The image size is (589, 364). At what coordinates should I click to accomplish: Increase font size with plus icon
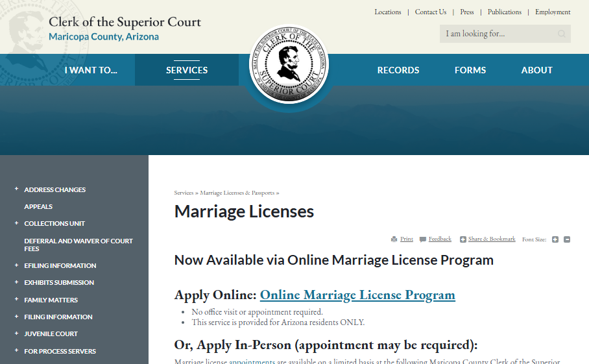point(555,239)
